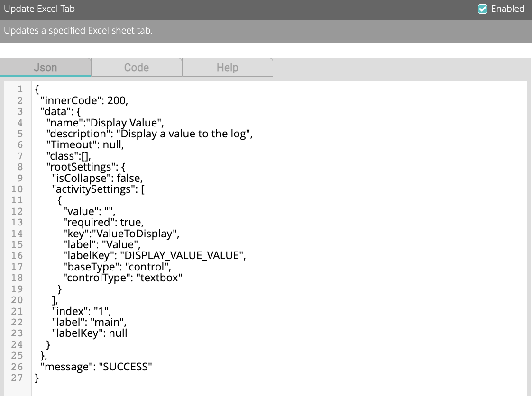Click line number 1 in the gutter
The width and height of the screenshot is (532, 396).
(20, 89)
